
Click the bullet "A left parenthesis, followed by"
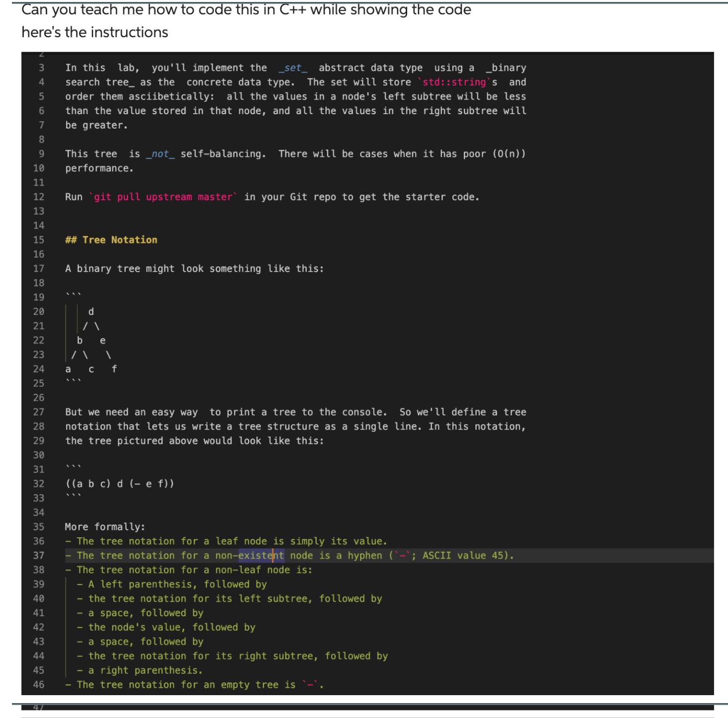point(171,584)
